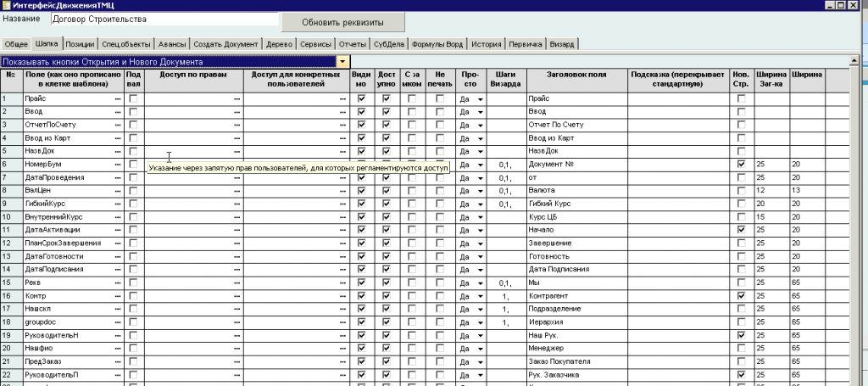Open ellipsis picker beside ВнутреннийКурс field name
This screenshot has height=386, width=868.
click(117, 217)
